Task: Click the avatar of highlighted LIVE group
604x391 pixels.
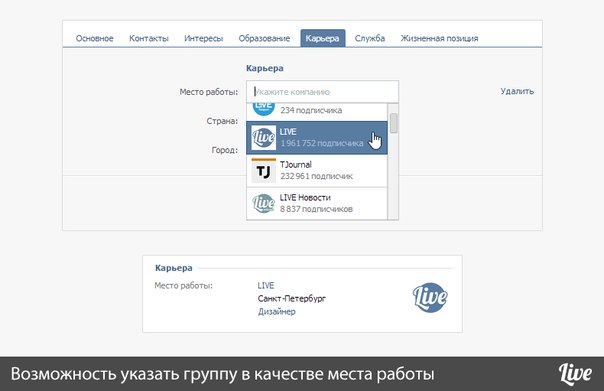Action: tap(263, 138)
